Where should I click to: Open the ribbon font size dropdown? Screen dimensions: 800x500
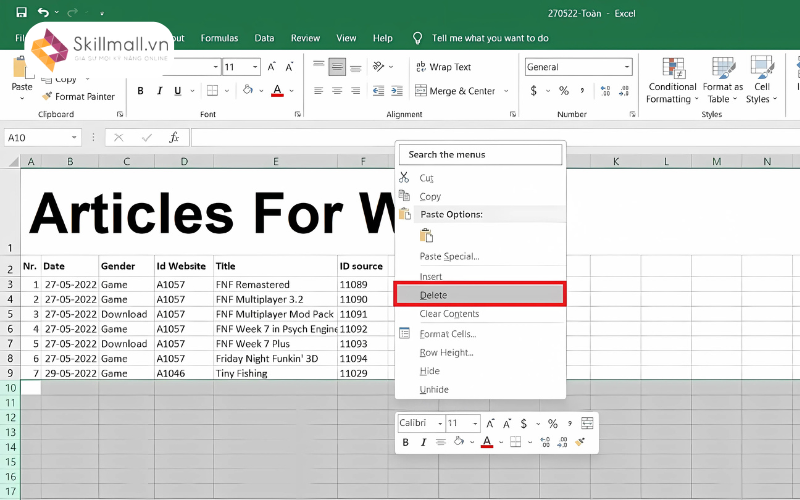255,67
